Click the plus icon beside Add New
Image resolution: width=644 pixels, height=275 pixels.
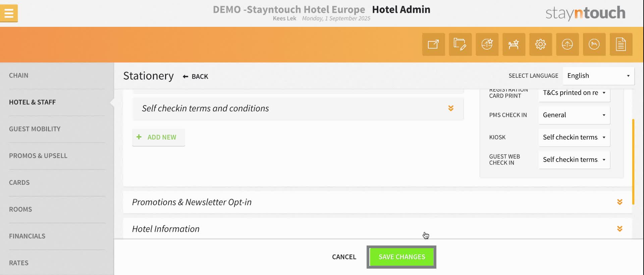click(139, 137)
